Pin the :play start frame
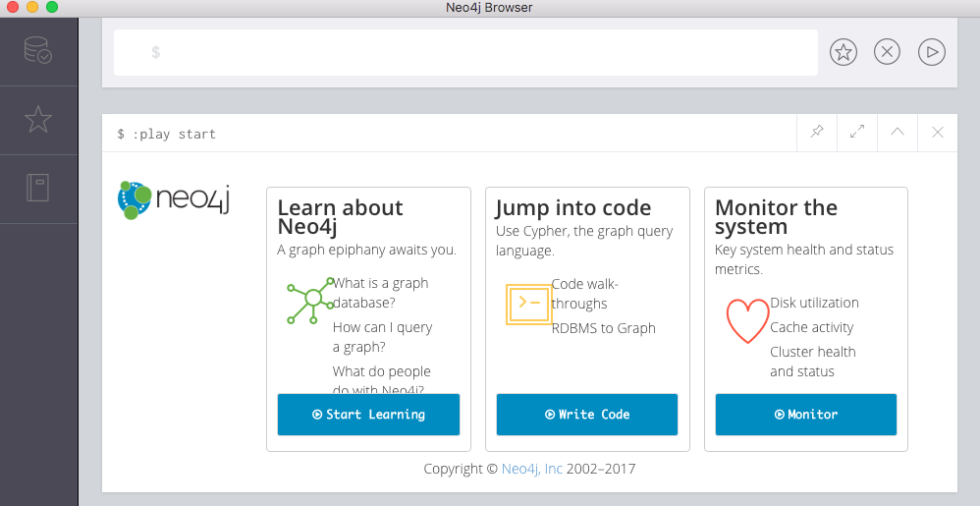 (817, 133)
